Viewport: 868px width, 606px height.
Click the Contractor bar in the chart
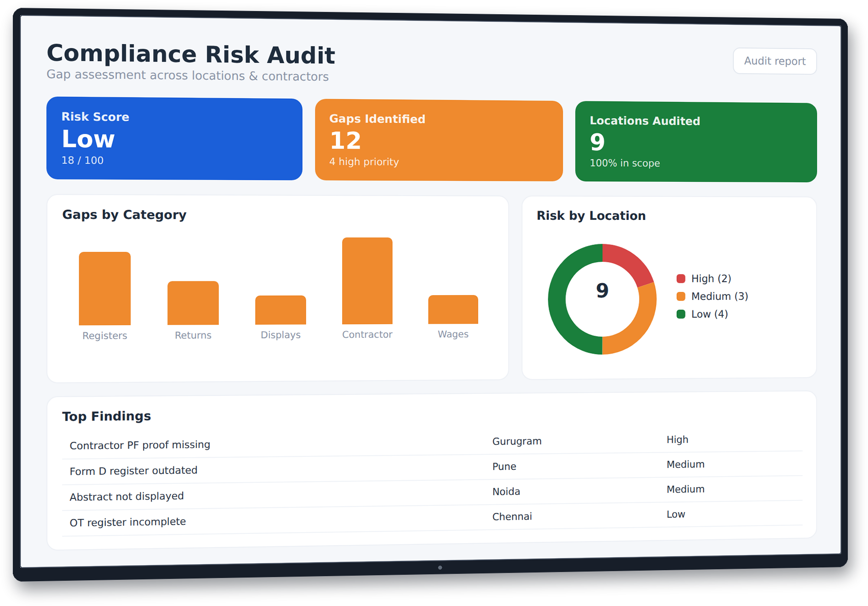click(x=367, y=281)
